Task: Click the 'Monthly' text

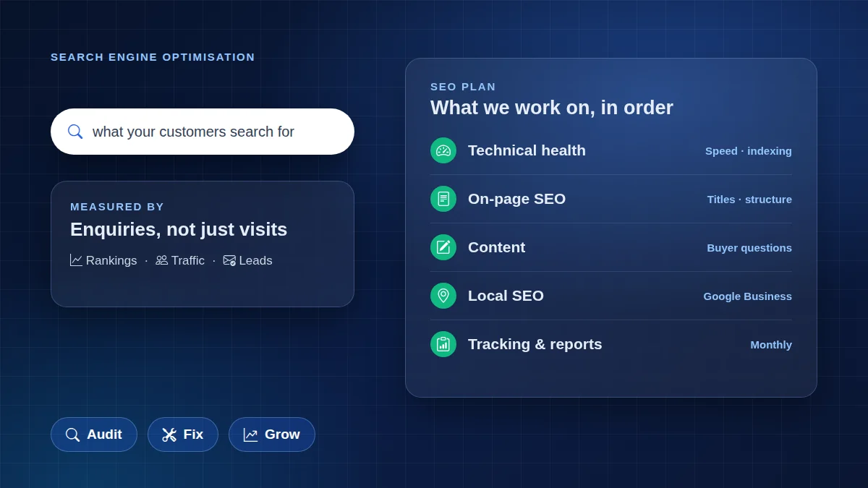Action: tap(771, 345)
